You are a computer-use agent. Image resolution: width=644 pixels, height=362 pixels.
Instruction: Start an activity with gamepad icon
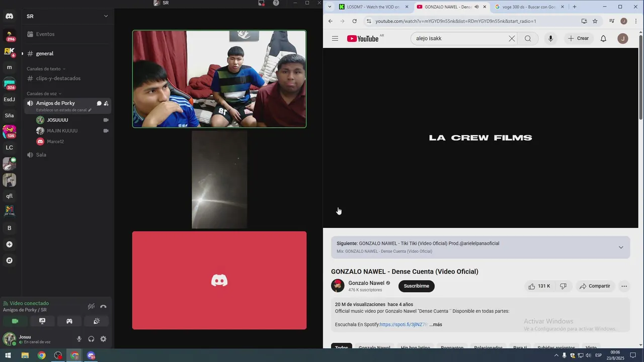pos(69,321)
